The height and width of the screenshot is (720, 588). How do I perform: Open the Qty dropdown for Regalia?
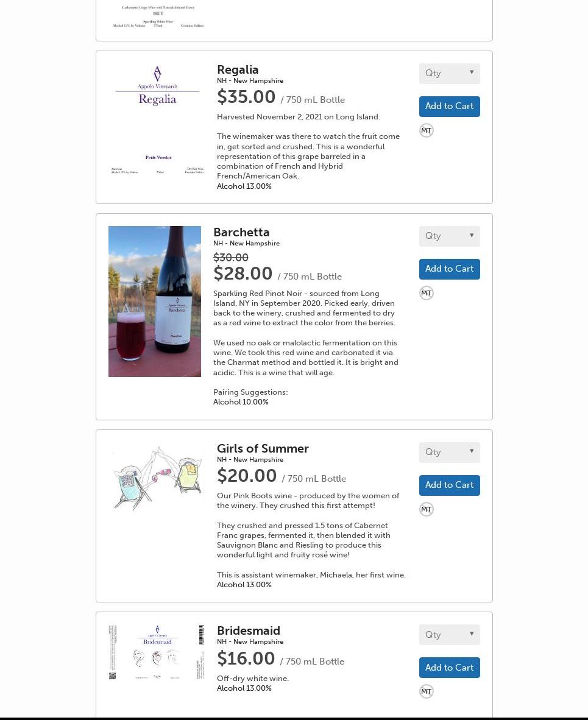(x=449, y=74)
